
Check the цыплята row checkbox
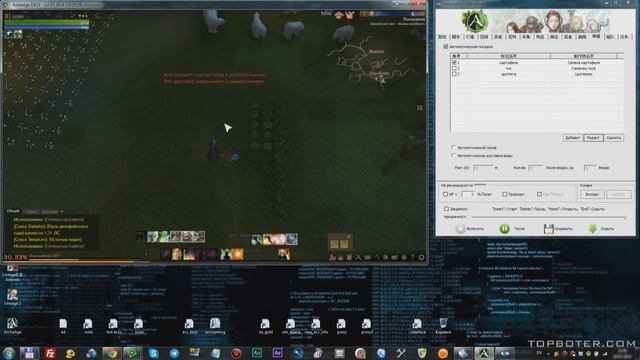coord(454,74)
